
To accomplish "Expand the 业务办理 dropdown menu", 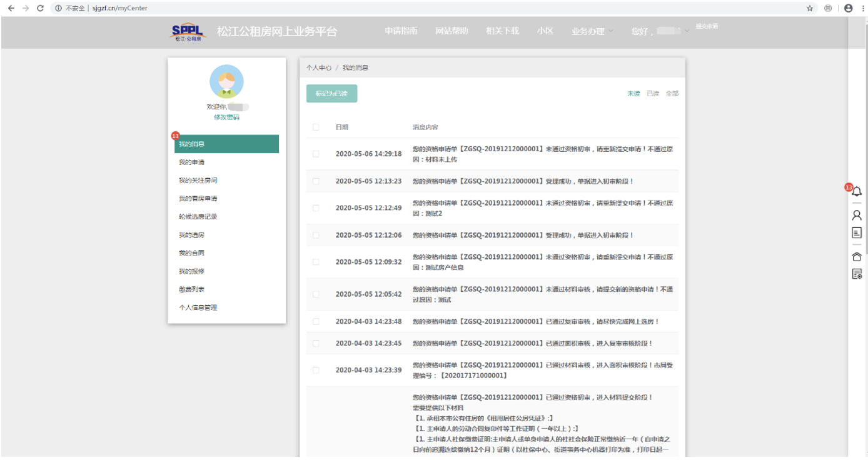I will pyautogui.click(x=592, y=31).
